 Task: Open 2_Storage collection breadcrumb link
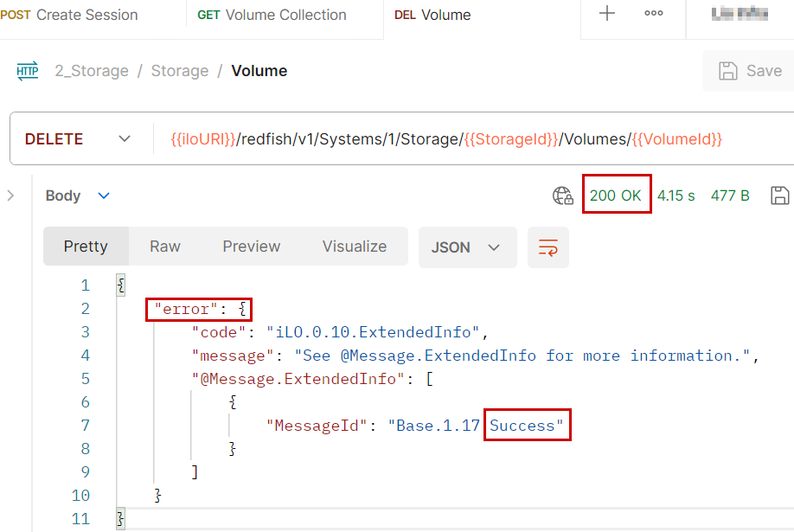(92, 71)
